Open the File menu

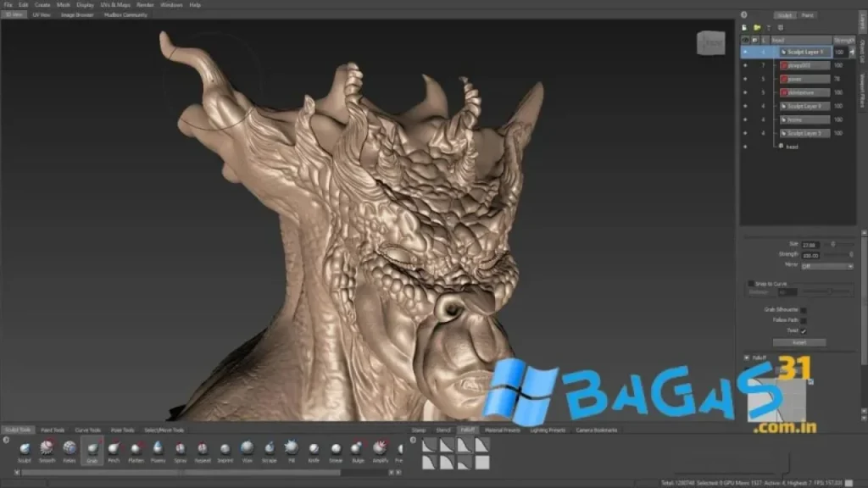[8, 5]
